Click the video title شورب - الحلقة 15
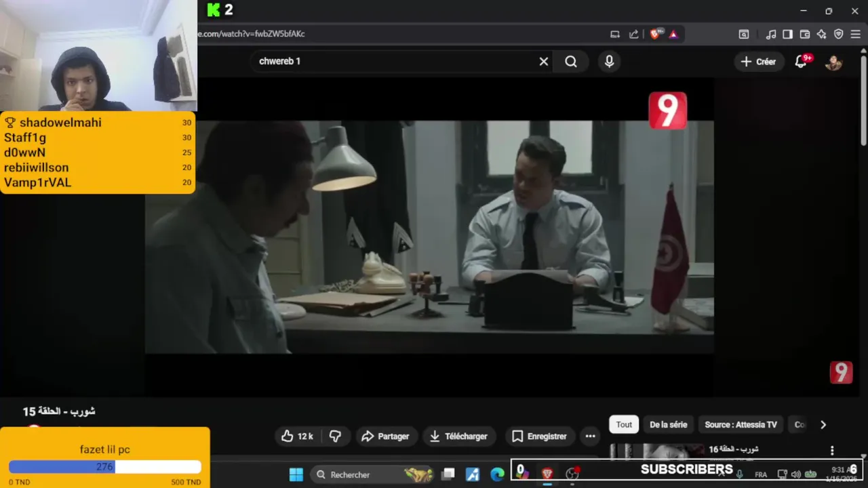 pyautogui.click(x=59, y=411)
